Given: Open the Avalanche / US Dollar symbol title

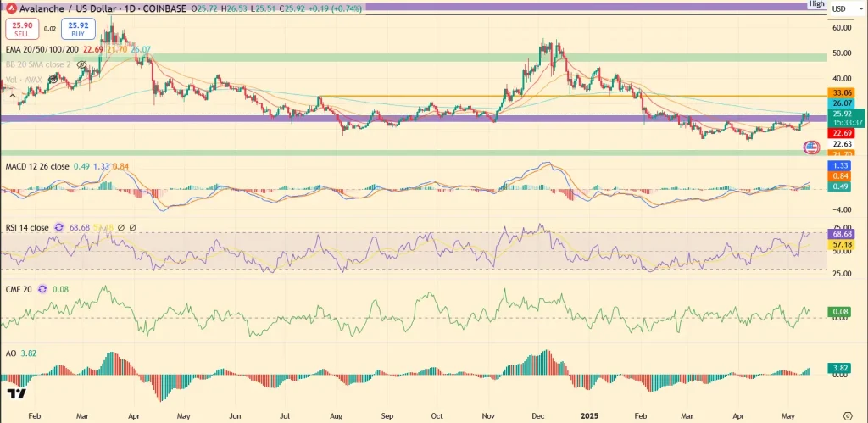Looking at the screenshot, I should 70,8.
